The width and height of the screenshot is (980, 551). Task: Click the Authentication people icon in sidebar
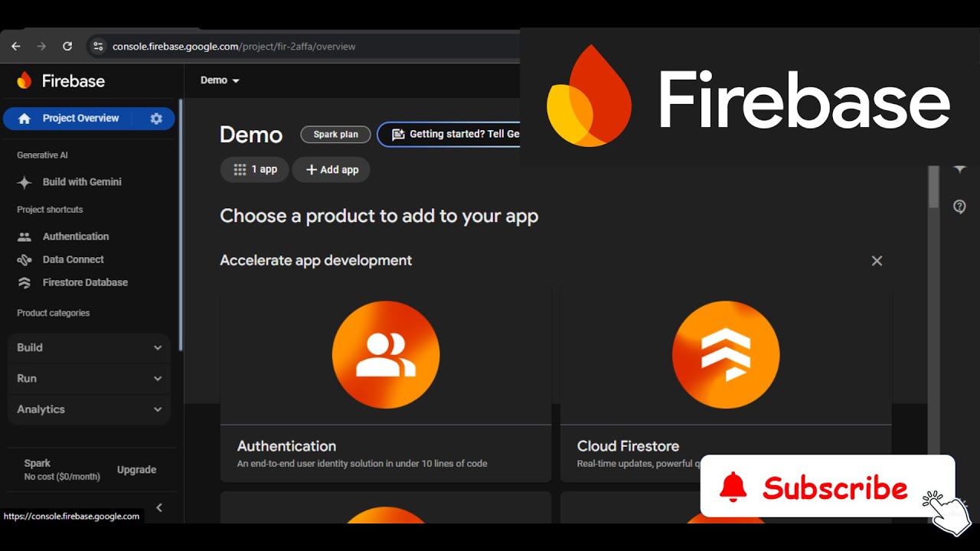coord(24,236)
